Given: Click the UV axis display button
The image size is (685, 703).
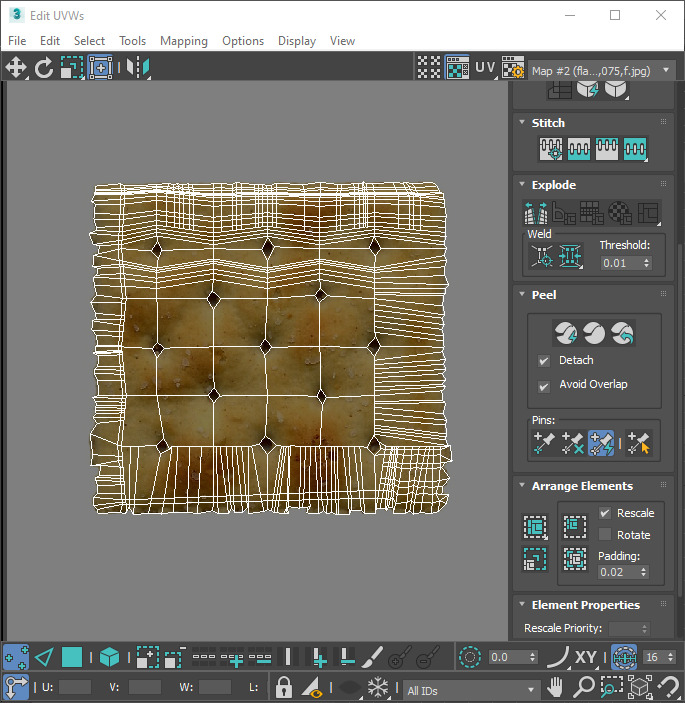Looking at the screenshot, I should pos(485,67).
